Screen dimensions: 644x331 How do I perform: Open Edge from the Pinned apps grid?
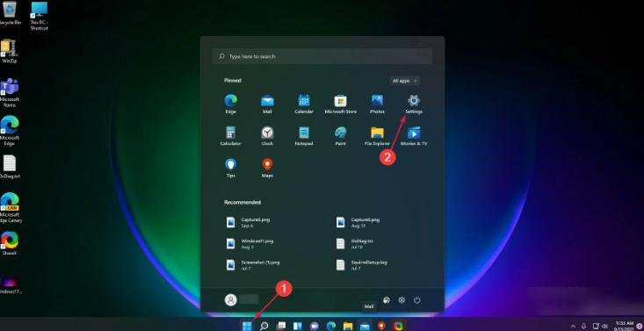(231, 104)
